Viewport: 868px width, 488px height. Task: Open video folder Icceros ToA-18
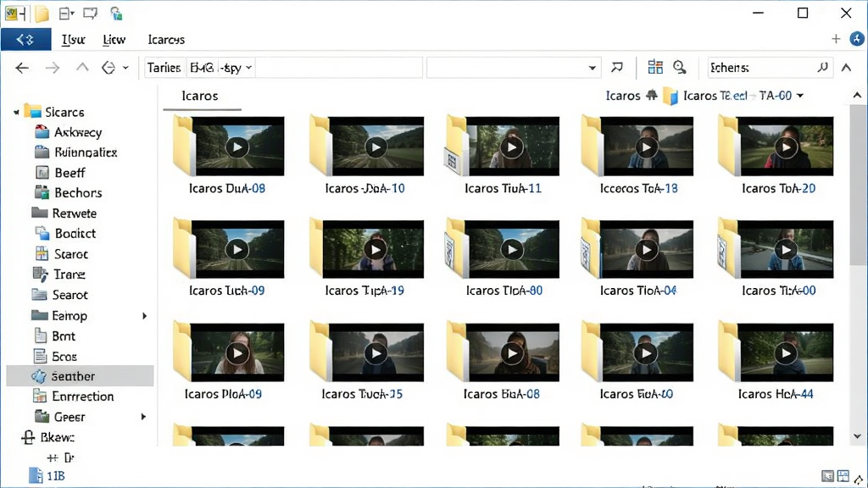click(638, 155)
